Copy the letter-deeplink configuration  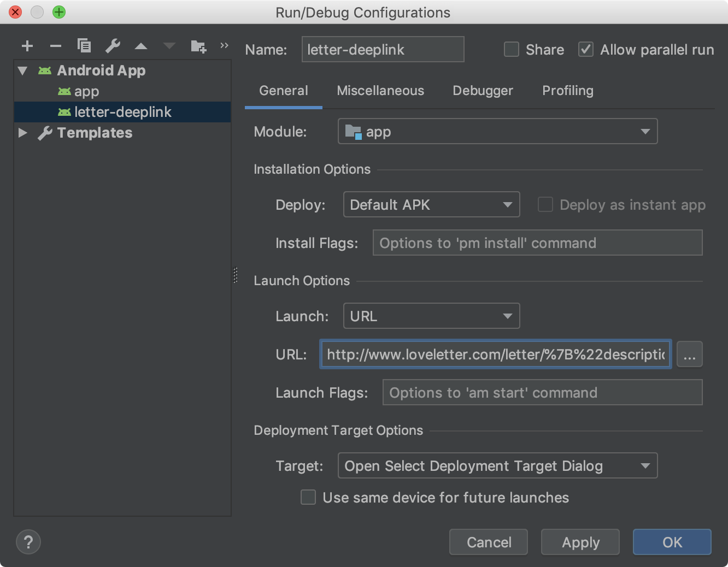click(84, 46)
